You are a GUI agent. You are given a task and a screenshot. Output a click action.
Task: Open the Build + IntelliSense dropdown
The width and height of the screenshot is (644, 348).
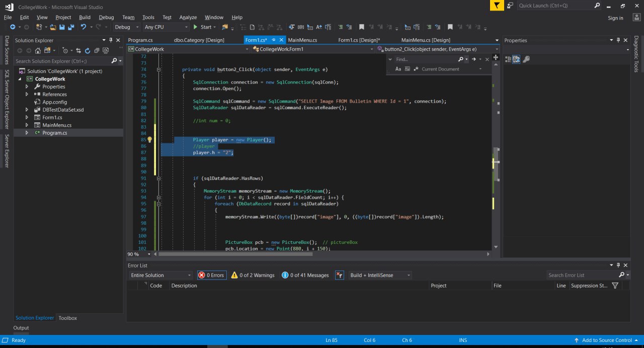click(x=380, y=275)
